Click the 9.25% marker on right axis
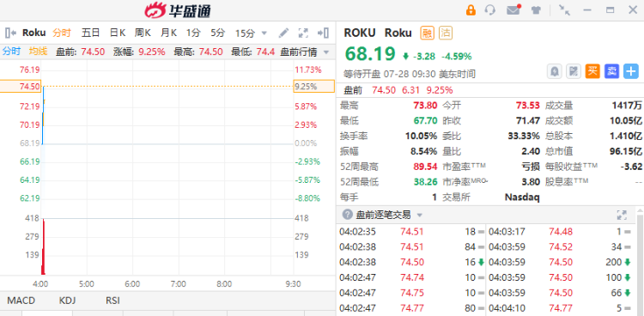The image size is (644, 316). 313,86
